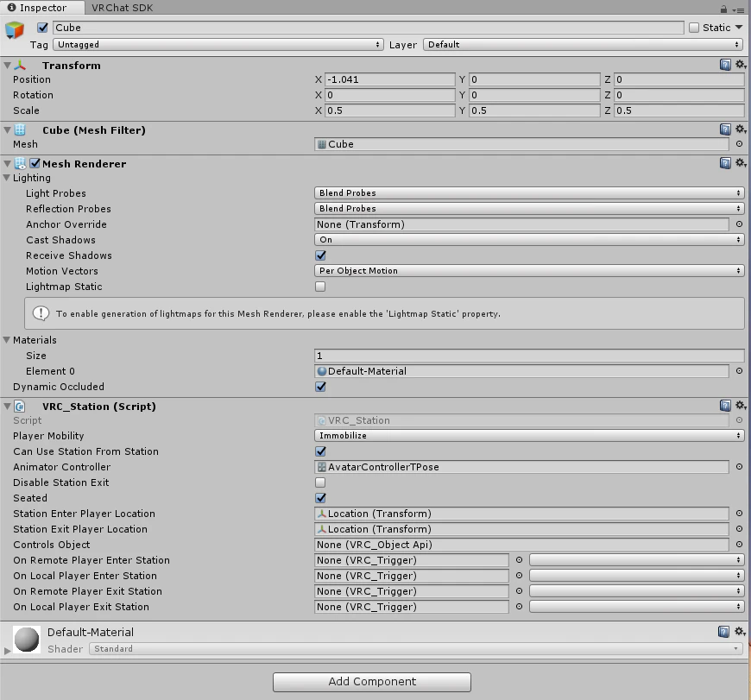Open the Inspector panel options menu
Screen dimensions: 751x700
tap(738, 9)
